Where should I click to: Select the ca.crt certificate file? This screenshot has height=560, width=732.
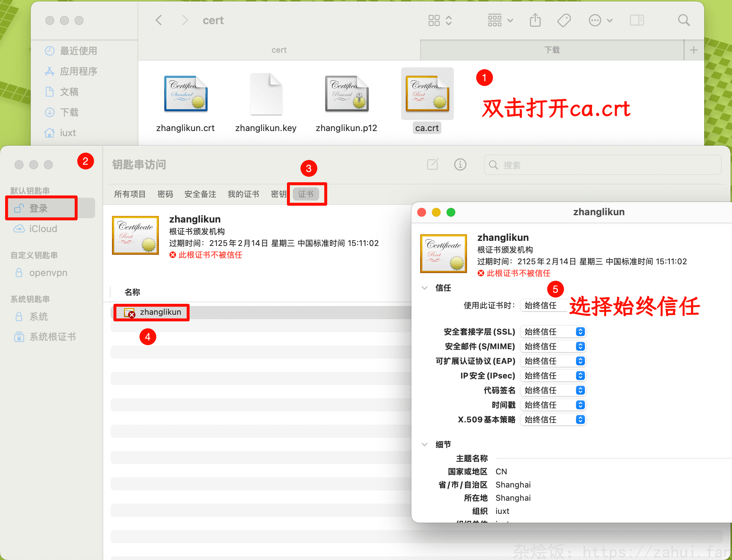click(x=427, y=94)
